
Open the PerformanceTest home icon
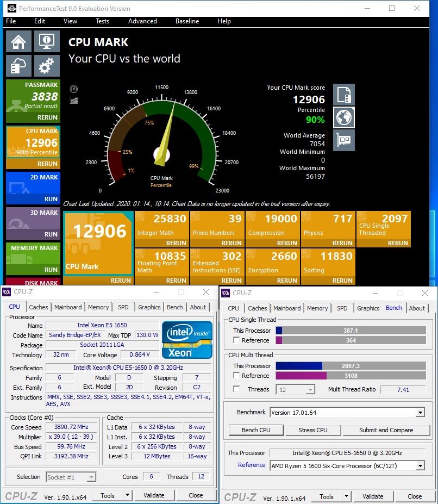pos(18,41)
